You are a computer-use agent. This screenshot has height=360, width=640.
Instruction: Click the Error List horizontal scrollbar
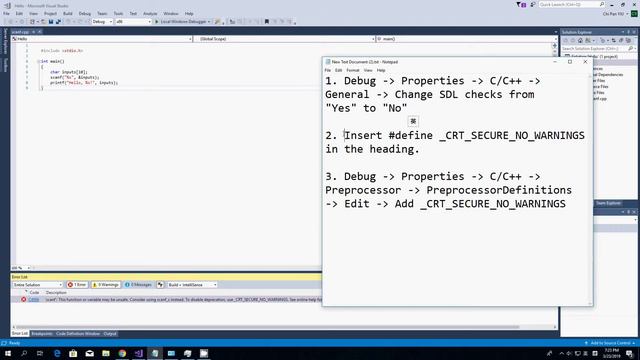click(x=267, y=327)
